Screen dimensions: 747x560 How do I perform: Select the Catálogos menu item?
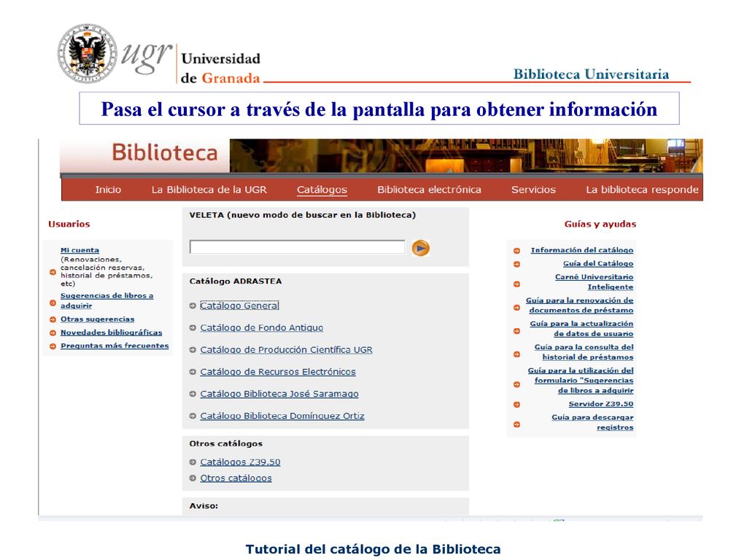[x=322, y=190]
